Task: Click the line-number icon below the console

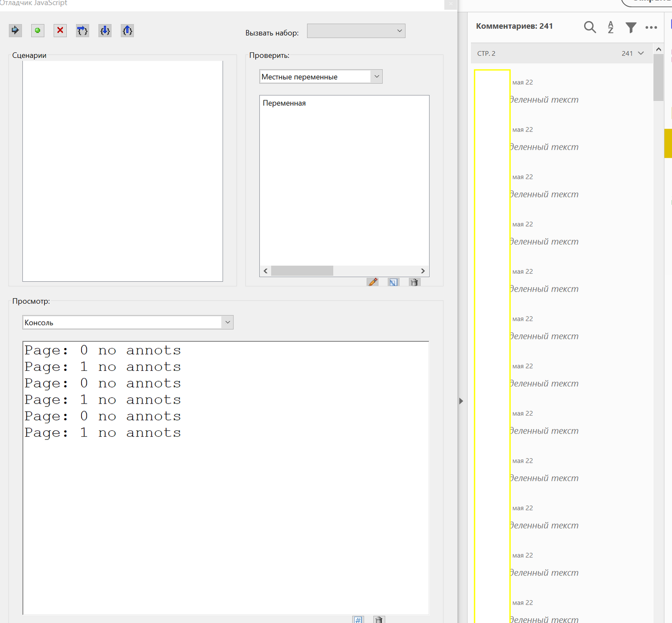Action: coord(358,620)
